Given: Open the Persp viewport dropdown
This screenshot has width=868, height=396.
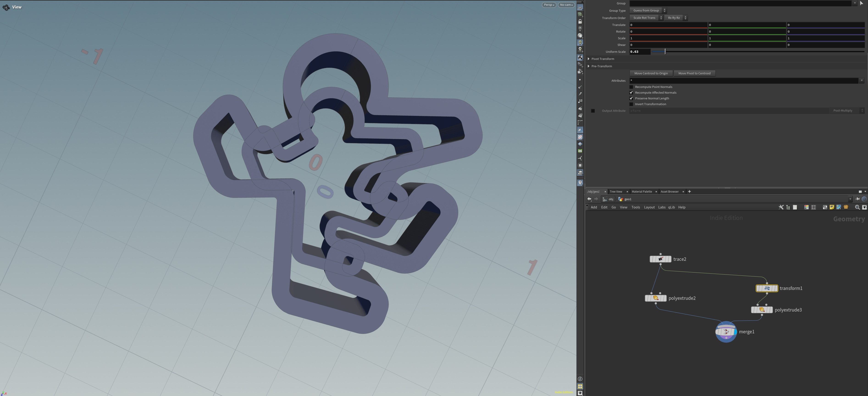Looking at the screenshot, I should tap(549, 5).
